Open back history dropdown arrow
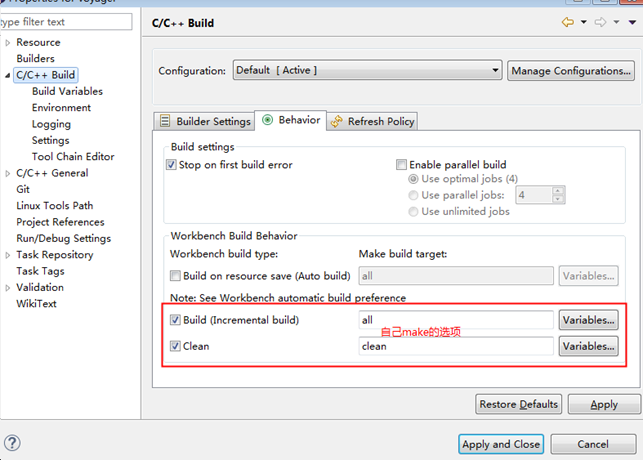643x460 pixels. [584, 22]
